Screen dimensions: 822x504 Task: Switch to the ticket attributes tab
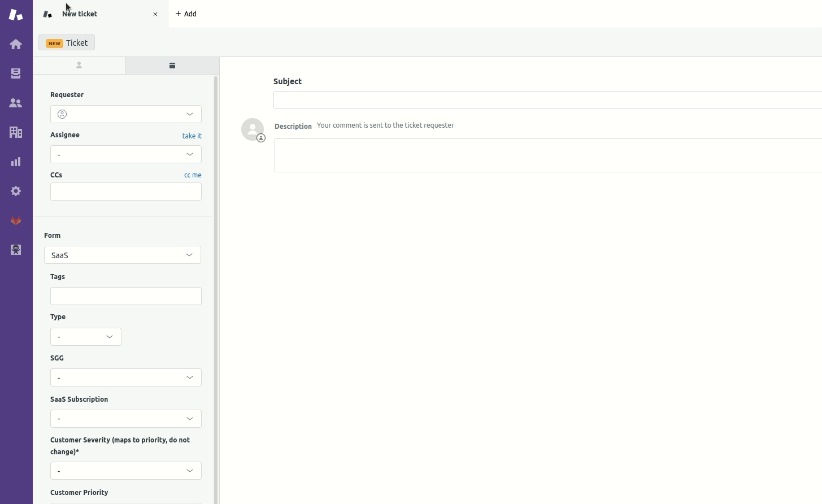172,66
